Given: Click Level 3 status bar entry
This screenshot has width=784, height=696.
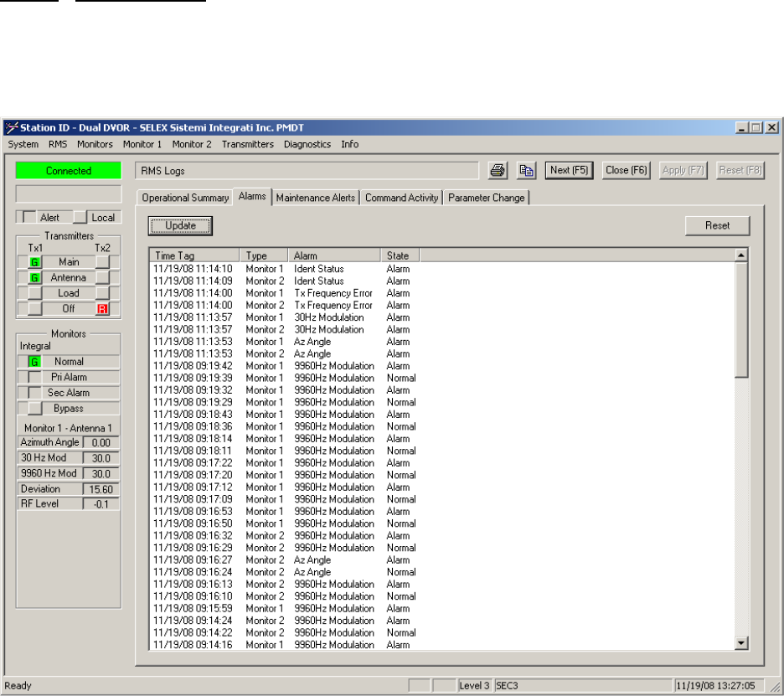Looking at the screenshot, I should [475, 685].
